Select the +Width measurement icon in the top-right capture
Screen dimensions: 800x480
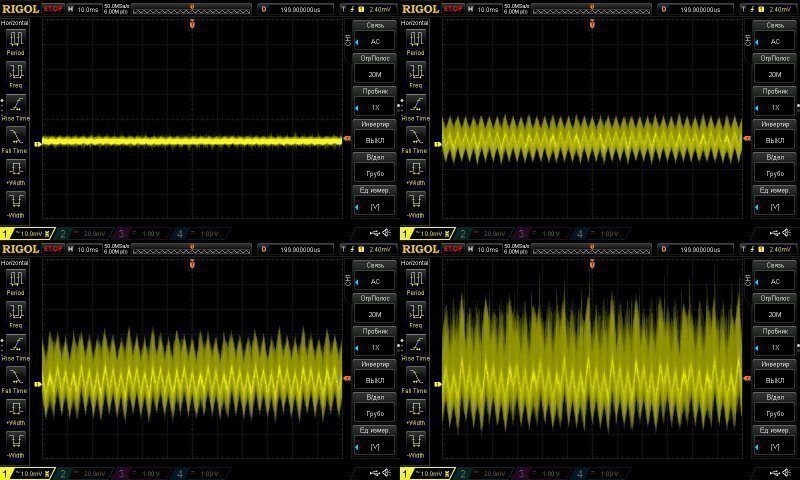pyautogui.click(x=416, y=168)
